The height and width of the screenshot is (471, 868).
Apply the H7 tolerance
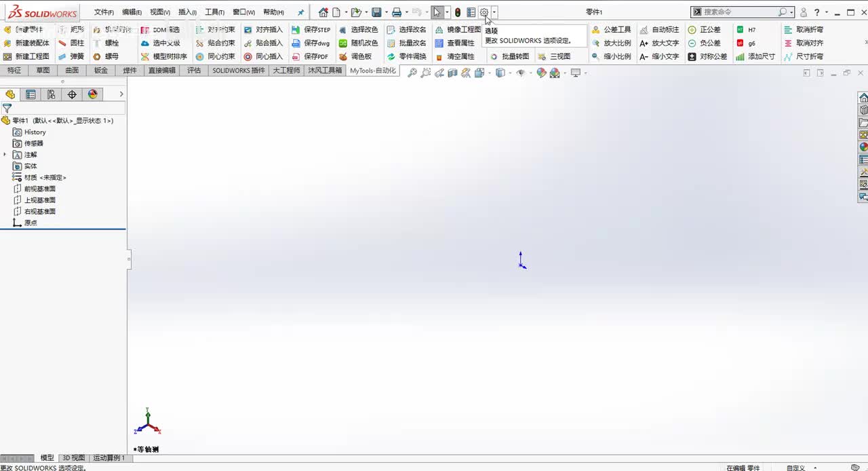pyautogui.click(x=746, y=29)
